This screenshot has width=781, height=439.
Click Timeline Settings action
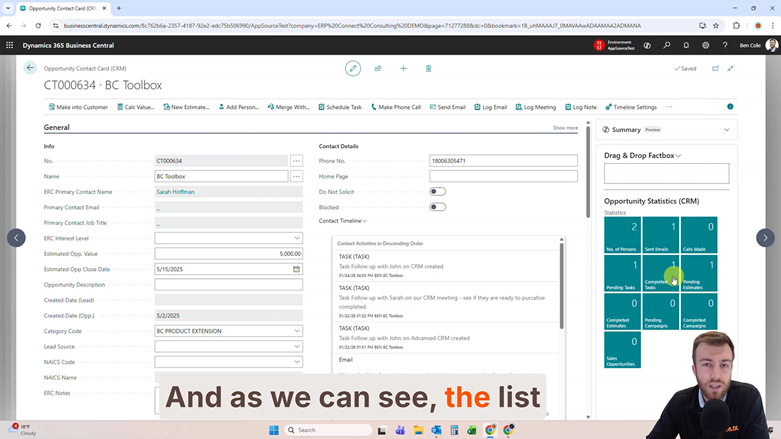pyautogui.click(x=631, y=107)
